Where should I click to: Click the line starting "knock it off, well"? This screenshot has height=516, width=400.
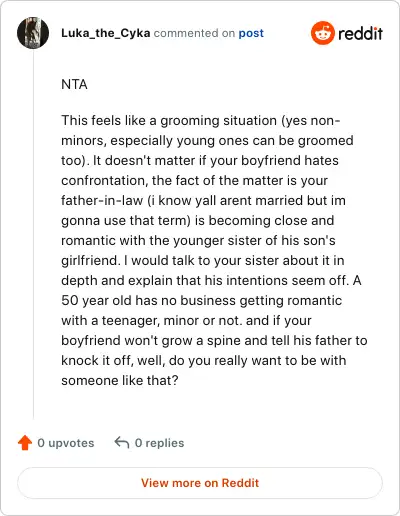coord(204,361)
